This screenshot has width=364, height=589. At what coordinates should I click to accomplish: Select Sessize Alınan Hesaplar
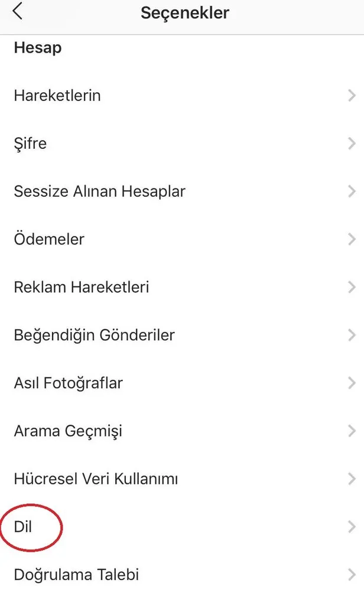coord(99,191)
